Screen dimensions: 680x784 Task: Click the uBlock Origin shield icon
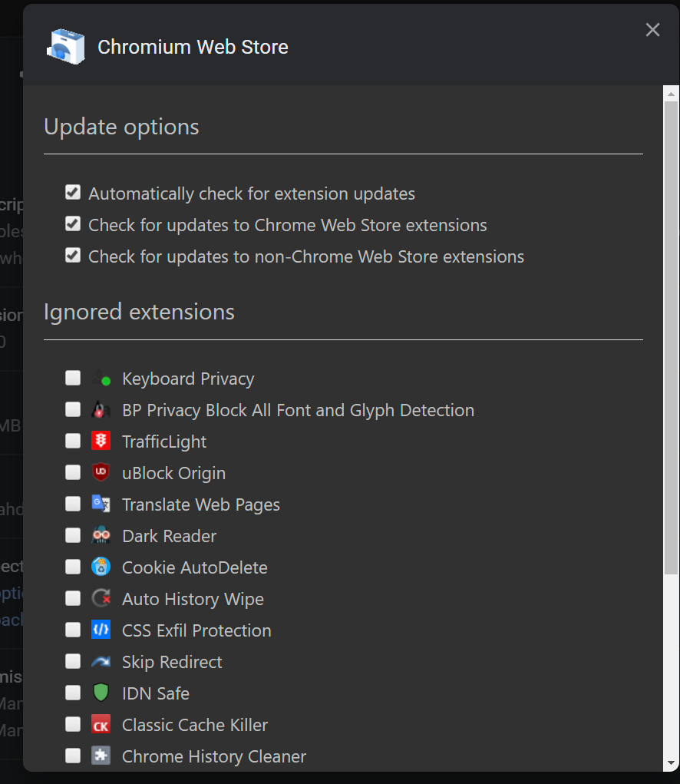[x=101, y=473]
